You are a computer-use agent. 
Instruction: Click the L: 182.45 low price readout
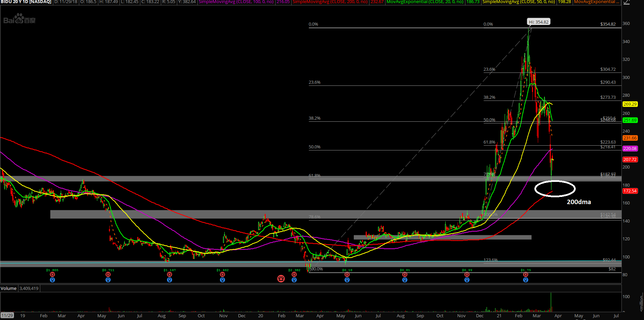[130, 2]
